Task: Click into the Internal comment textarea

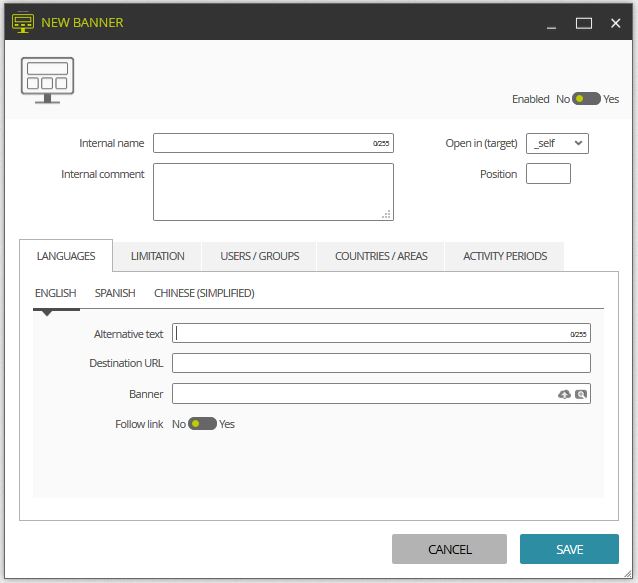Action: [x=273, y=192]
